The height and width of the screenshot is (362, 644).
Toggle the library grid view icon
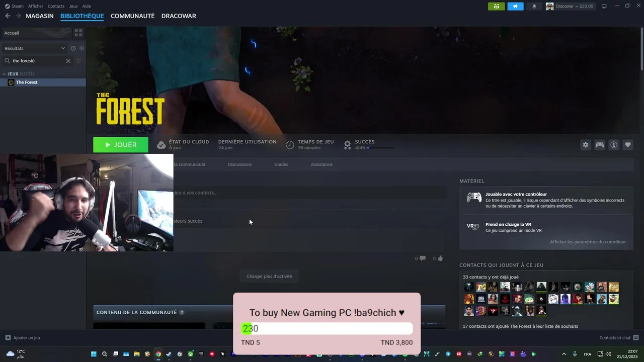[x=78, y=33]
